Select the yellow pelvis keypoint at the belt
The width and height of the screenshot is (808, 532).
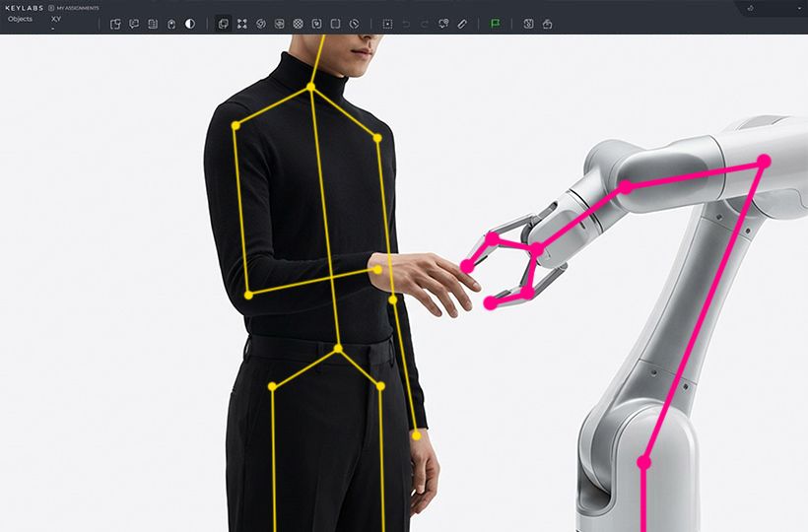coord(338,349)
